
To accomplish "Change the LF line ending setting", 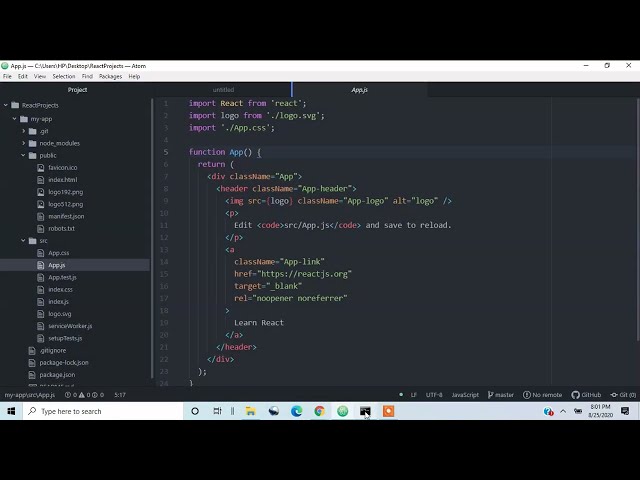I will point(413,395).
